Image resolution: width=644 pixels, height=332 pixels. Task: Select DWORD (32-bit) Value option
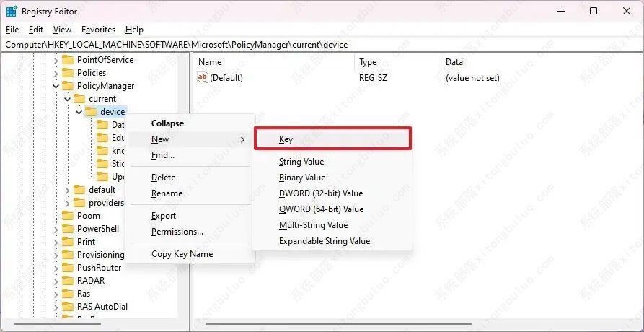pyautogui.click(x=320, y=193)
